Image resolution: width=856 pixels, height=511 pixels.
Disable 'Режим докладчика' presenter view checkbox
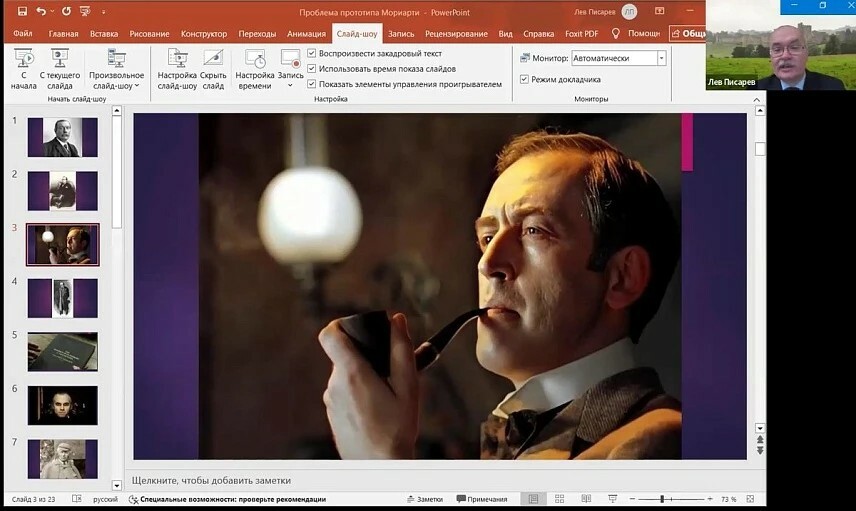[525, 79]
